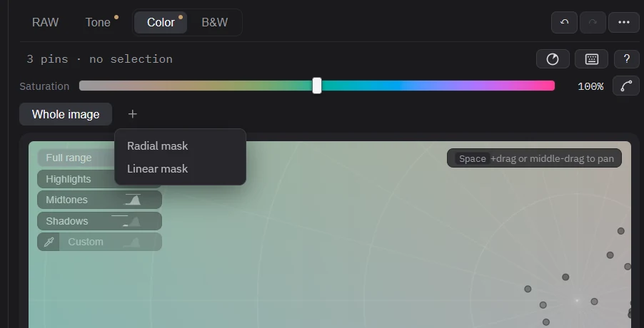Click the Saturation label
This screenshot has width=644, height=328.
pos(44,86)
